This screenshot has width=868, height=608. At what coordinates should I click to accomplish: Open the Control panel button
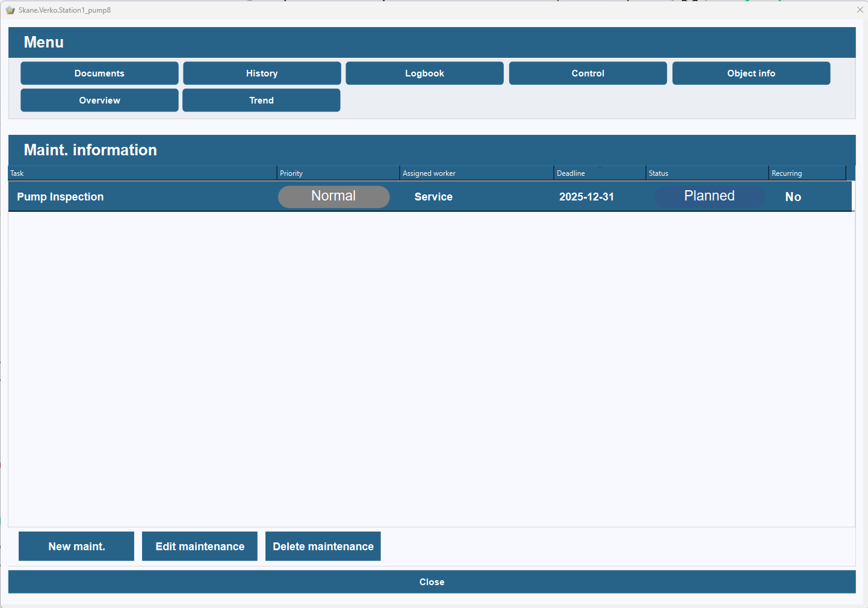[x=588, y=73]
